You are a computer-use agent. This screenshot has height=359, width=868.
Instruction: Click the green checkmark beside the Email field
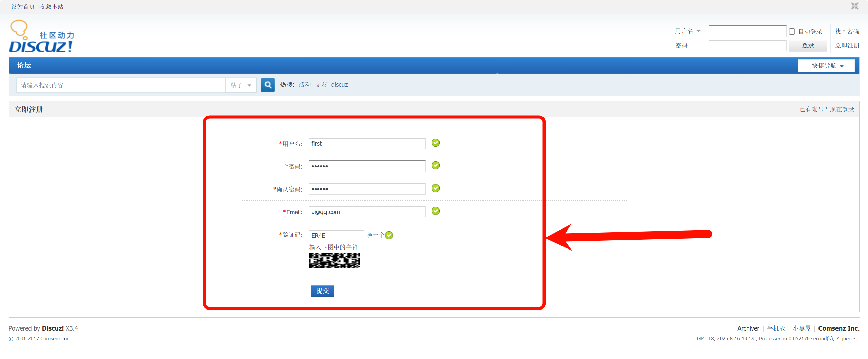click(435, 211)
